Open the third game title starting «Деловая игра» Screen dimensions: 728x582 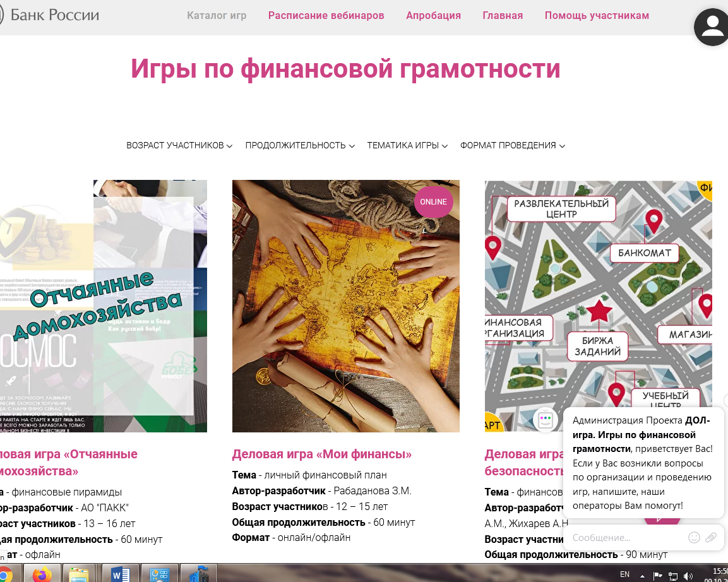524,462
